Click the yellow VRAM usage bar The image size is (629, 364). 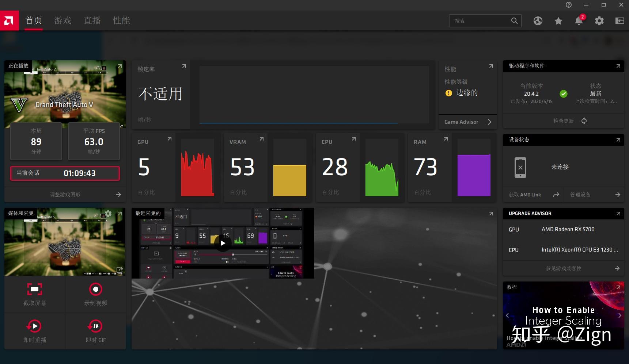(x=290, y=180)
